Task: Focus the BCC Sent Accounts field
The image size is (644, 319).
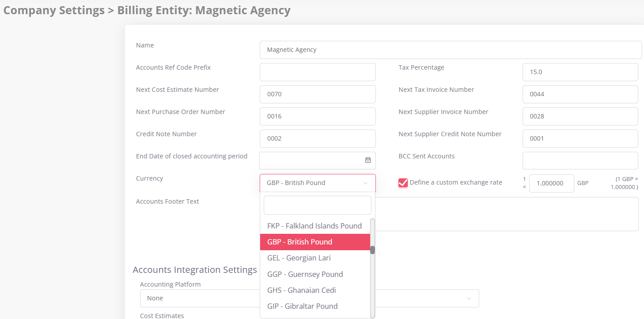Action: (580, 161)
